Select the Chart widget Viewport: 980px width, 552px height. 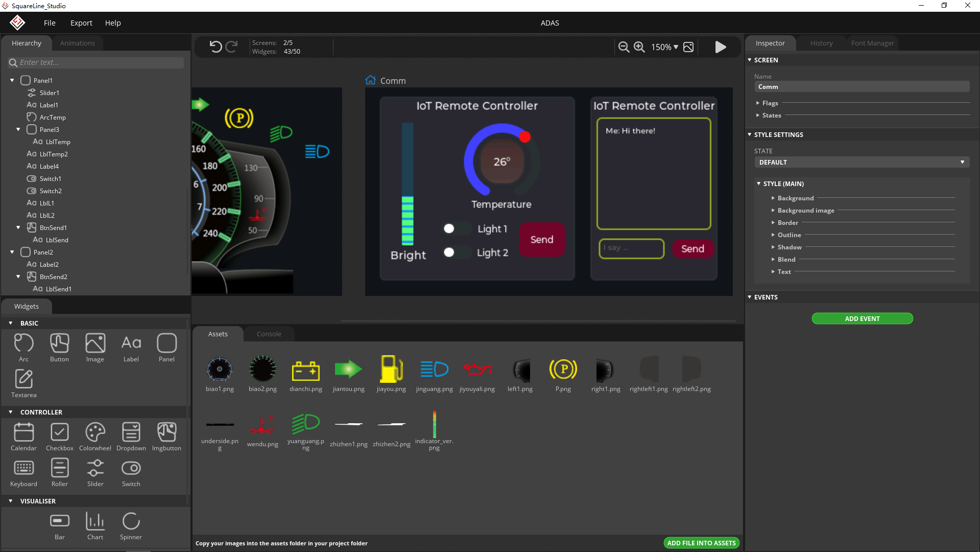click(x=95, y=525)
